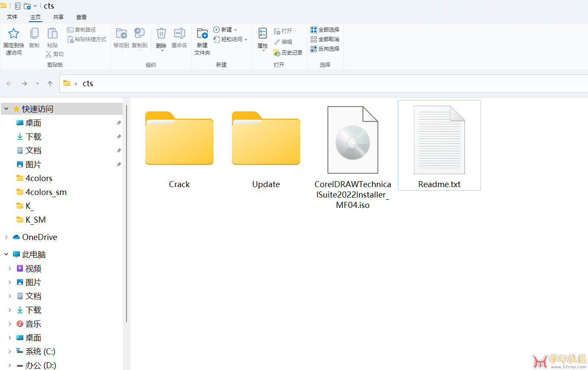Collapse the Quick Access (快速访问) node
Viewport: 588px width, 370px height.
(x=6, y=109)
